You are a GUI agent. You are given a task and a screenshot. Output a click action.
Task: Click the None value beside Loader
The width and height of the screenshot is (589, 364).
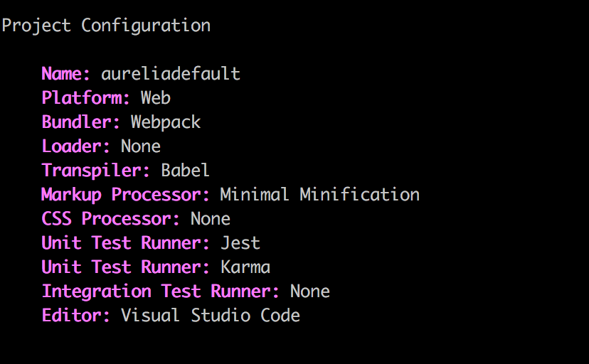[x=141, y=146]
